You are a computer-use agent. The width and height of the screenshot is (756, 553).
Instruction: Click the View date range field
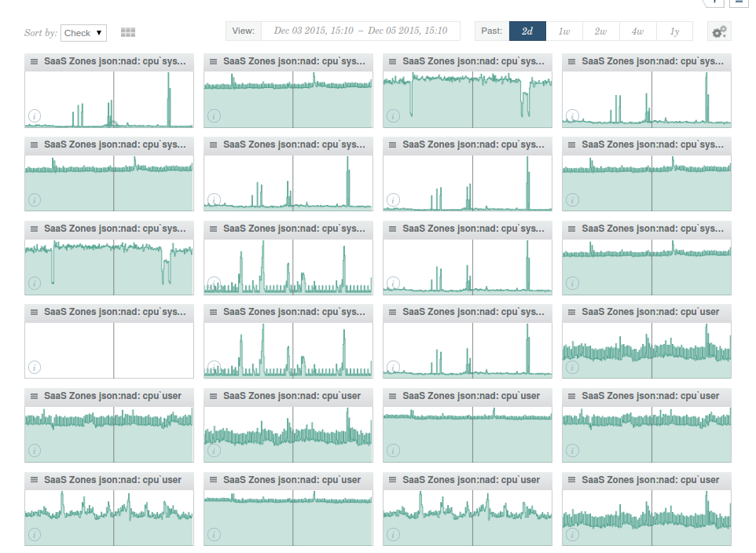click(x=360, y=31)
